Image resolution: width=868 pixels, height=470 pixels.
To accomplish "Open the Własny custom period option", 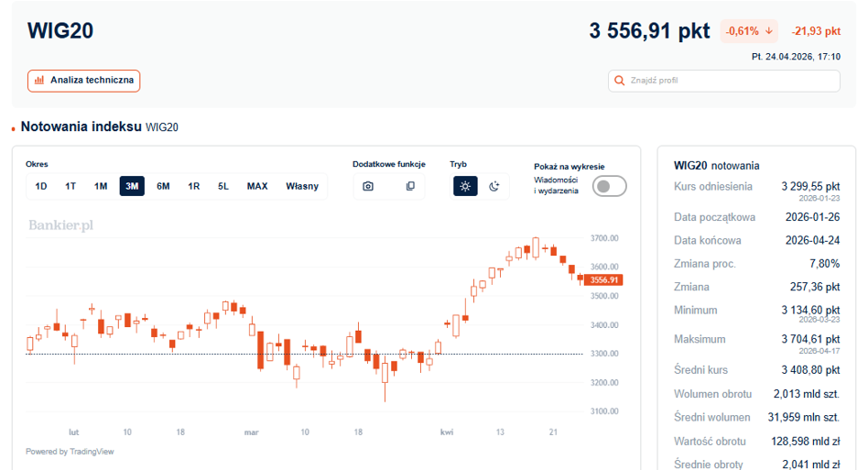I will [302, 186].
